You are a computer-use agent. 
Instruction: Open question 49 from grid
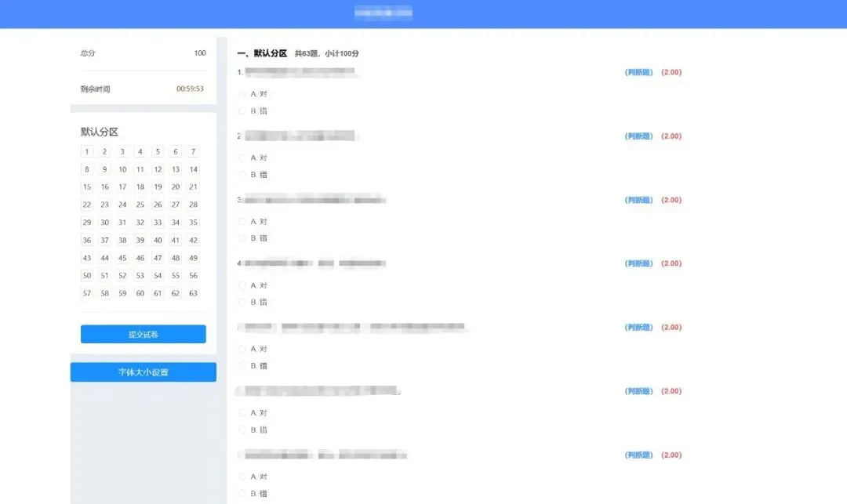tap(194, 258)
